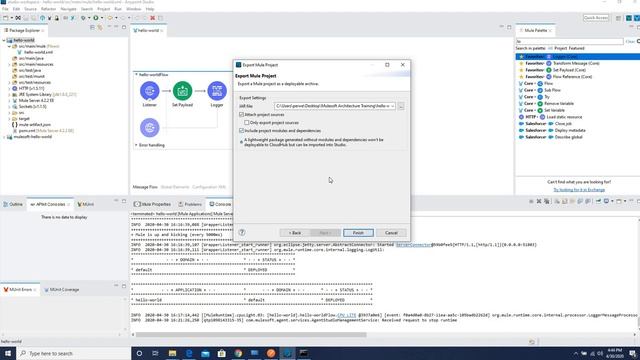Open File Explorer from the taskbar
This screenshot has height=360, width=640.
[x=172, y=353]
